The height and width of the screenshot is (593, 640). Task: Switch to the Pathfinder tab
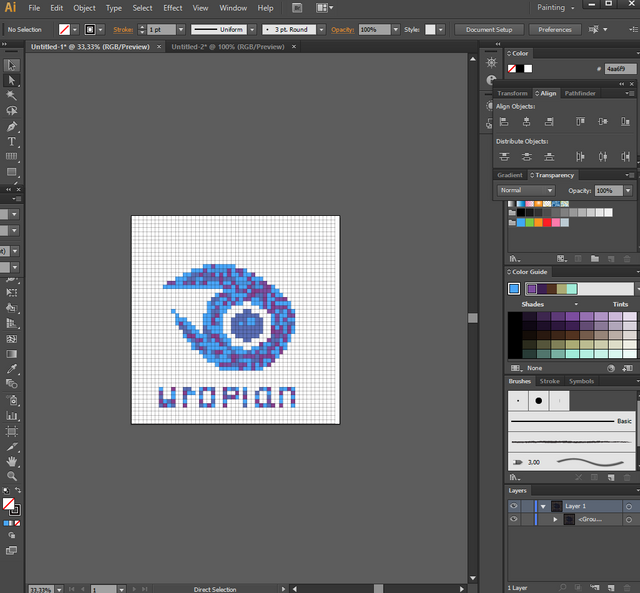[580, 93]
